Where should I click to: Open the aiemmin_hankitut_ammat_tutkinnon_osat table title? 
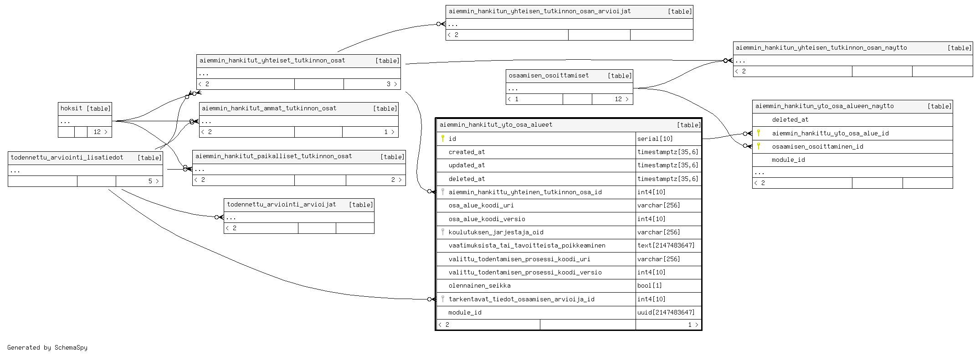pyautogui.click(x=269, y=108)
